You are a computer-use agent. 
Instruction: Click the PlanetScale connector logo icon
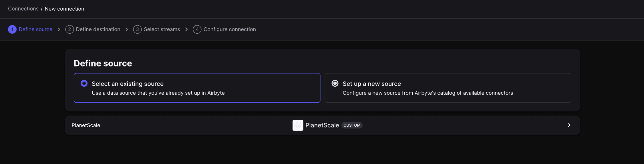pos(298,125)
